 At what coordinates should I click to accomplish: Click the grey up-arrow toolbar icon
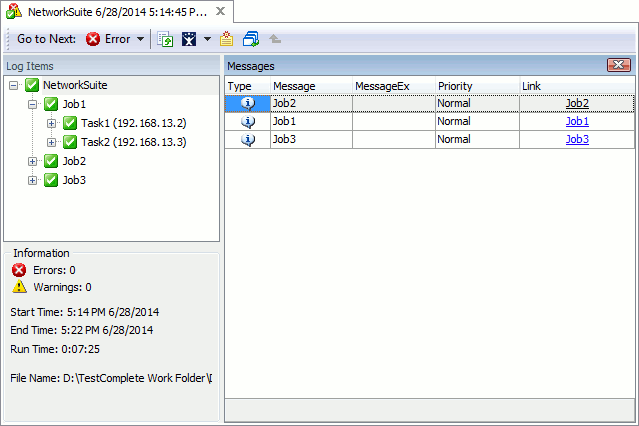coord(275,39)
